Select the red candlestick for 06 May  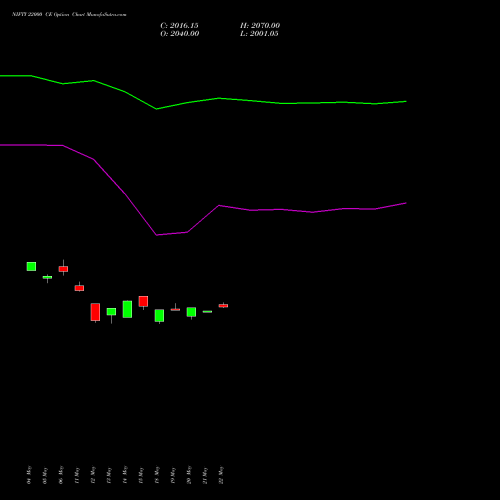pos(63,269)
